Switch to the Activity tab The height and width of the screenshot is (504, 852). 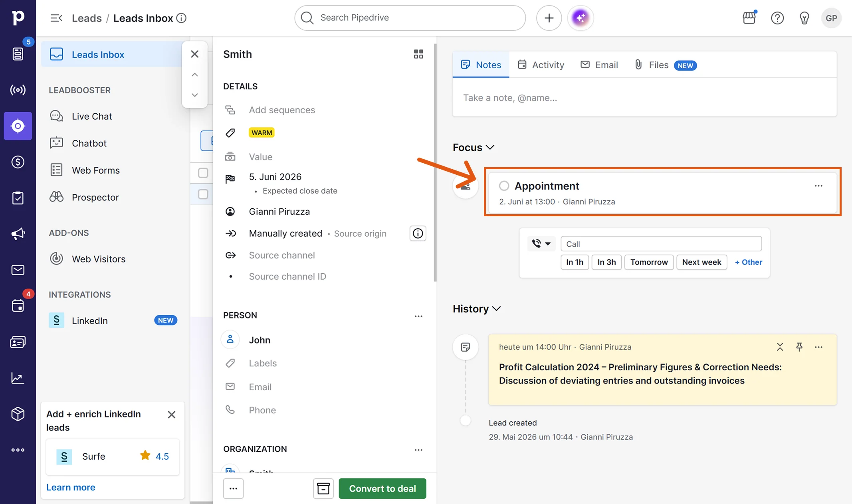click(x=541, y=65)
